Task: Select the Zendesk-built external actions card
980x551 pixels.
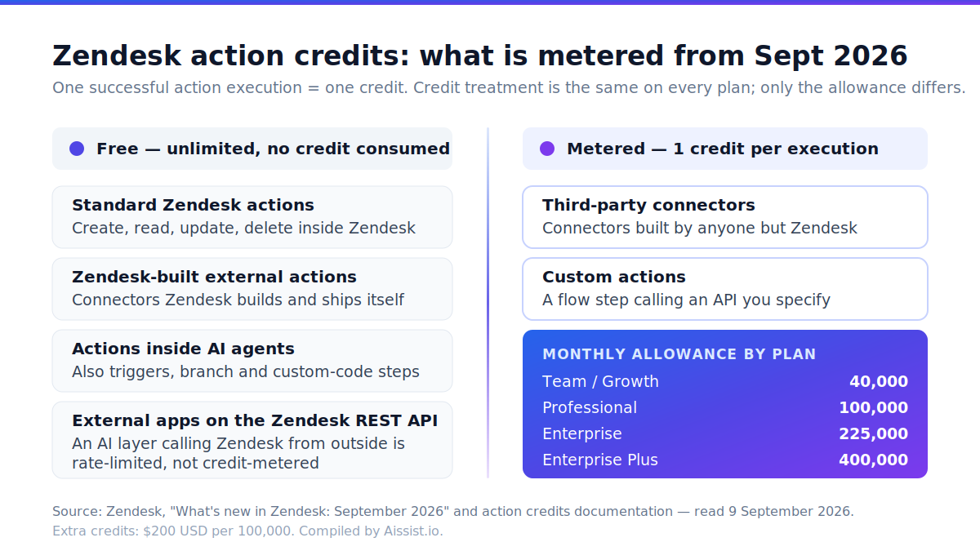Action: pyautogui.click(x=252, y=289)
